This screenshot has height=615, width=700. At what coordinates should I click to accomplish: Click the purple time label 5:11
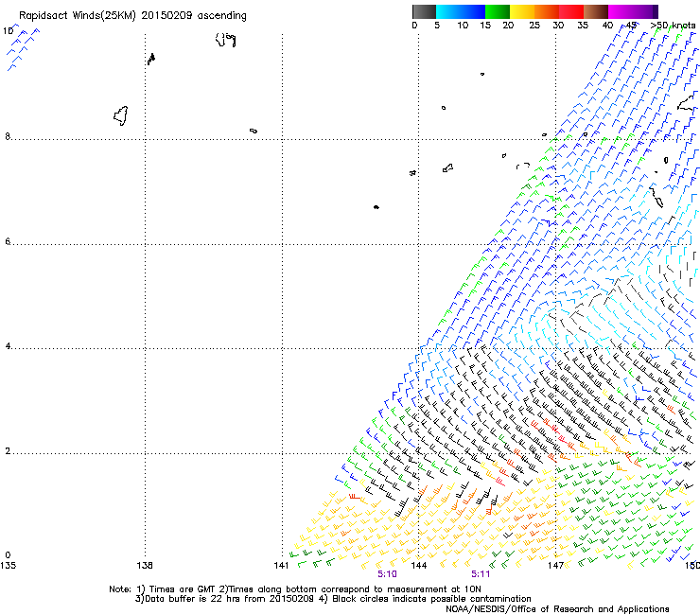coord(481,574)
